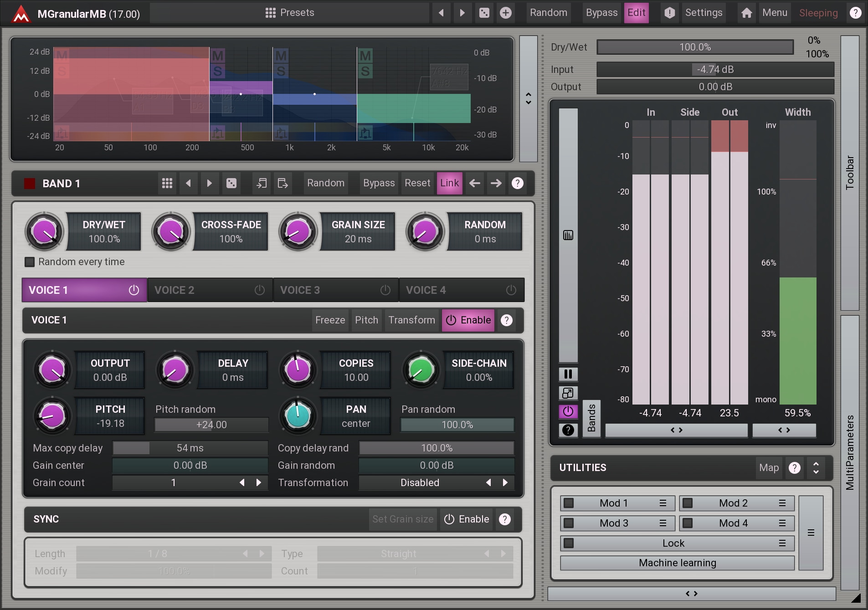Collapse the Utilities panel using its arrows
The height and width of the screenshot is (610, 868).
(816, 468)
